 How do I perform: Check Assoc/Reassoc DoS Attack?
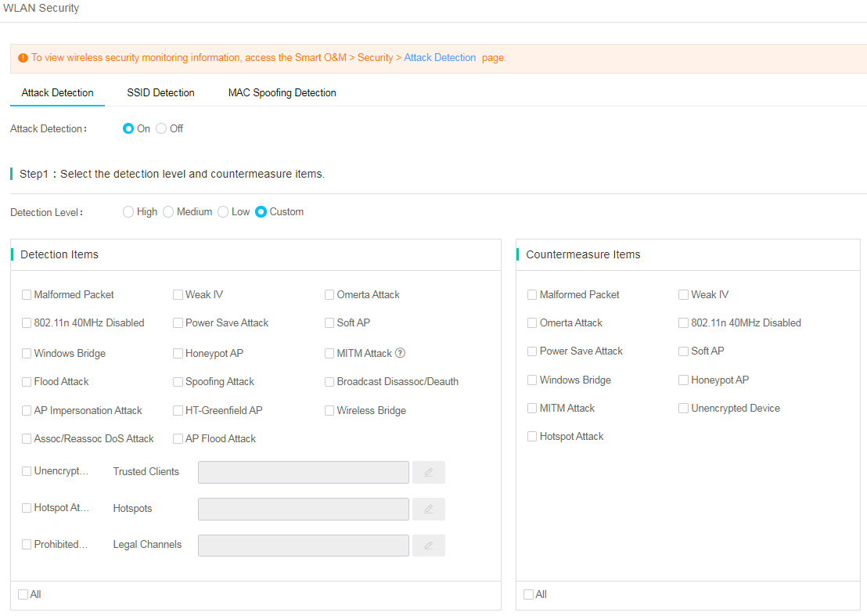pyautogui.click(x=27, y=438)
